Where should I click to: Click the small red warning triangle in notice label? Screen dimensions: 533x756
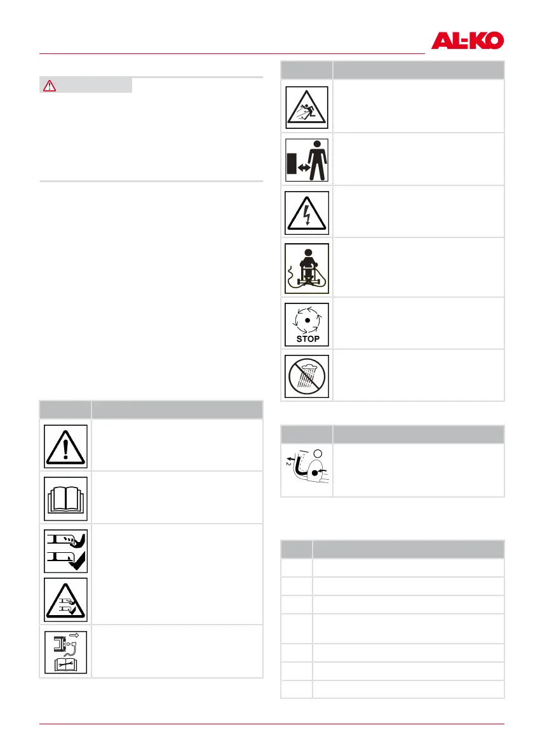(50, 86)
